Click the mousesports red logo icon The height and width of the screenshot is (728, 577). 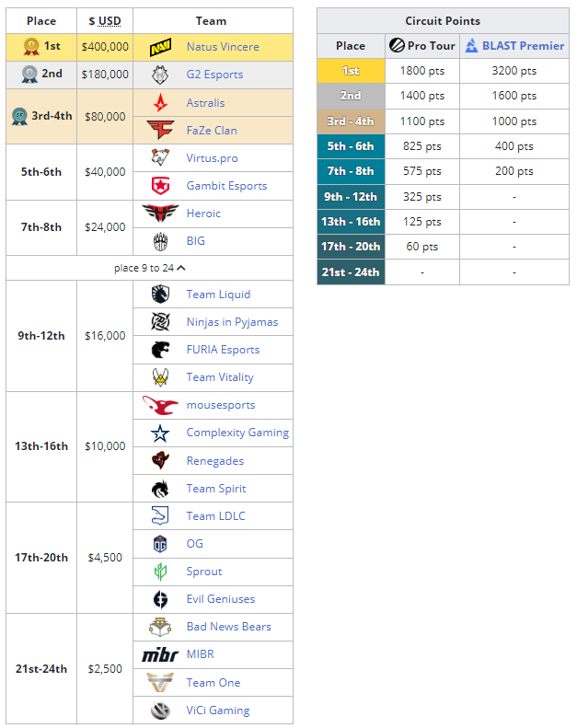[x=160, y=405]
